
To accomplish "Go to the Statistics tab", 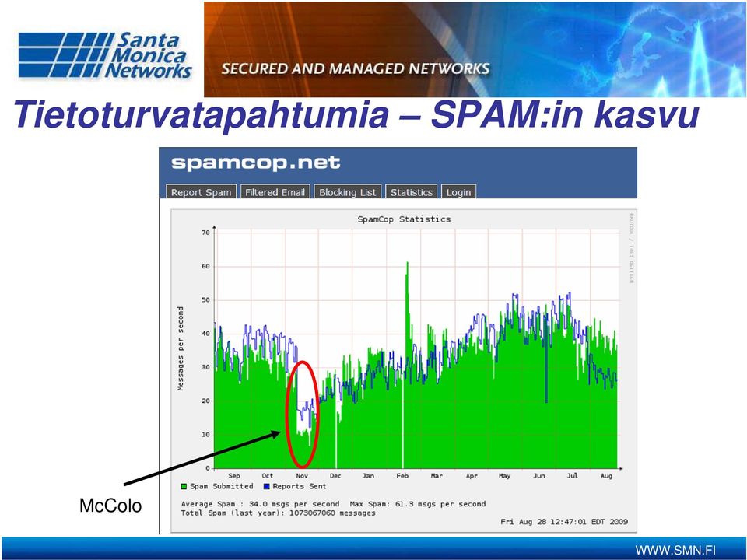I will tap(411, 192).
